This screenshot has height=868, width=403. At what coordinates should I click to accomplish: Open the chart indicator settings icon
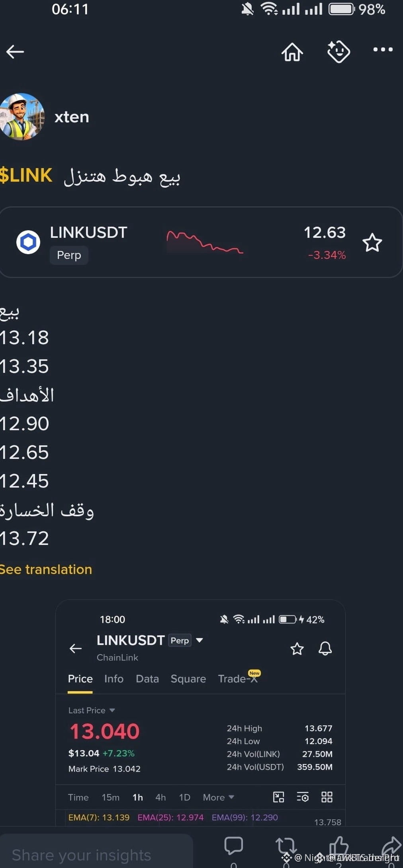pos(303,797)
